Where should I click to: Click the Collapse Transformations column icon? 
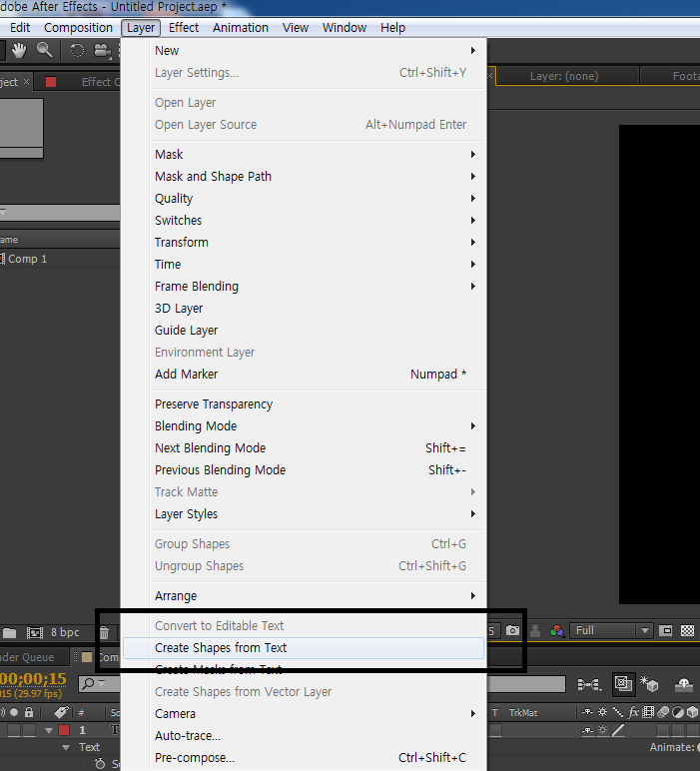pyautogui.click(x=603, y=711)
